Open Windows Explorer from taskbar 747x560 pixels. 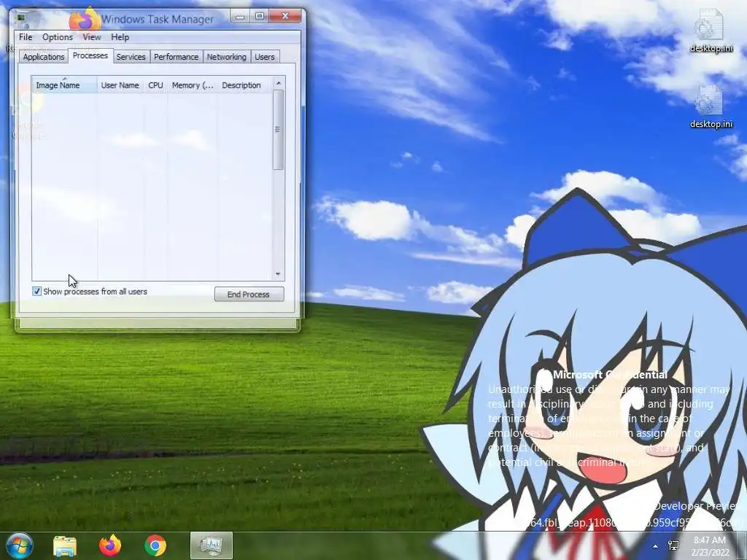click(65, 545)
